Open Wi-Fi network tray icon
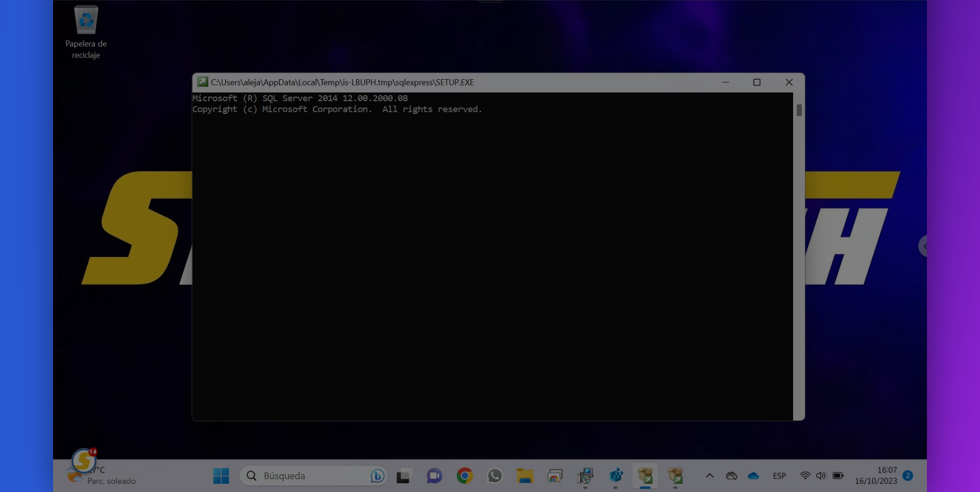The height and width of the screenshot is (492, 980). pos(805,476)
